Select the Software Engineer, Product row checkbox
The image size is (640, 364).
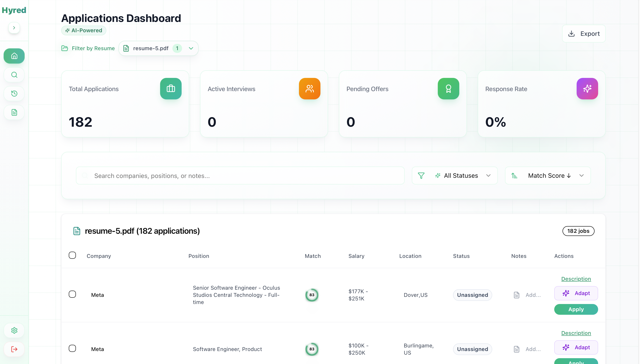click(x=73, y=348)
